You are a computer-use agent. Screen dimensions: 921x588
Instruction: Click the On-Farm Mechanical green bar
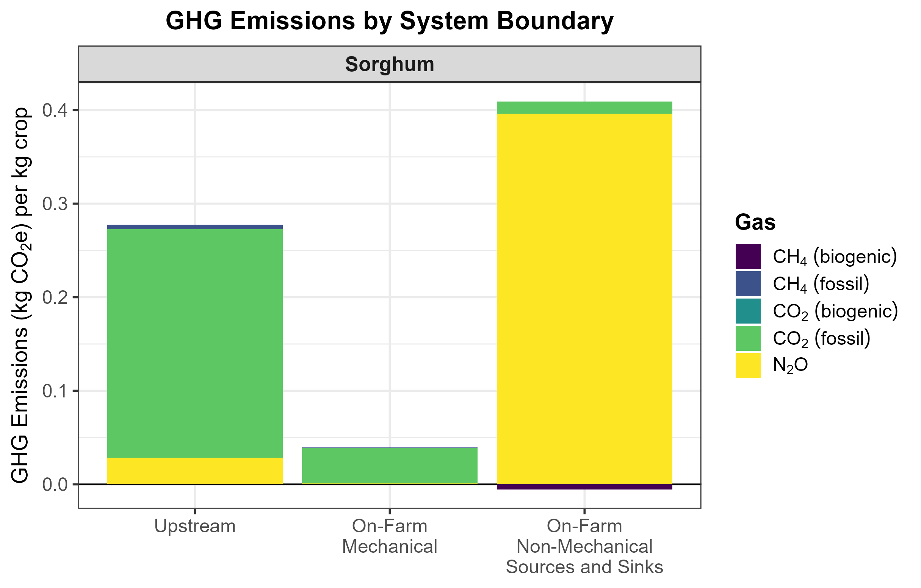(389, 465)
